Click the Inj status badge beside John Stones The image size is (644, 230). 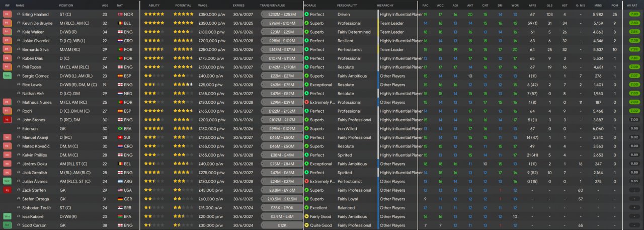7,120
